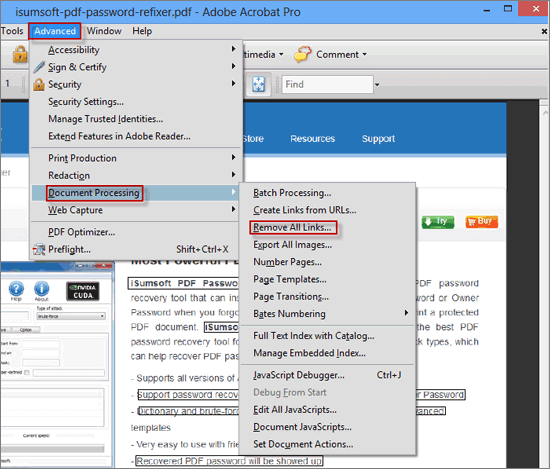550x469 pixels.
Task: Expand the Security submenu
Action: (x=135, y=84)
